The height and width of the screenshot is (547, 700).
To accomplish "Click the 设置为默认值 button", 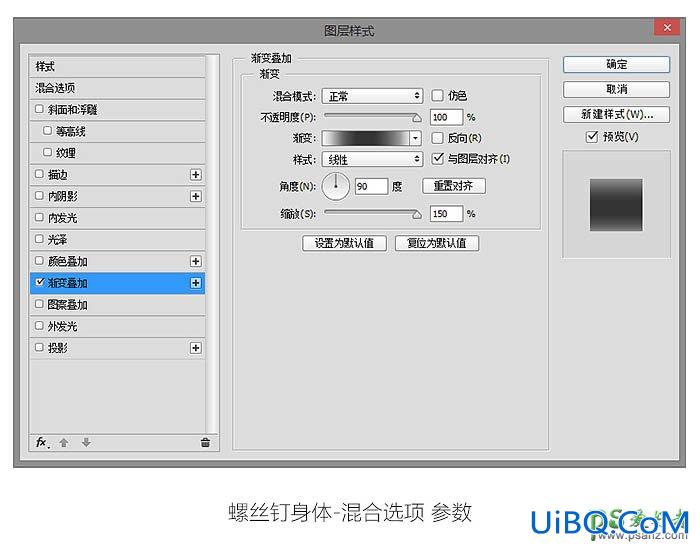I will (x=344, y=243).
